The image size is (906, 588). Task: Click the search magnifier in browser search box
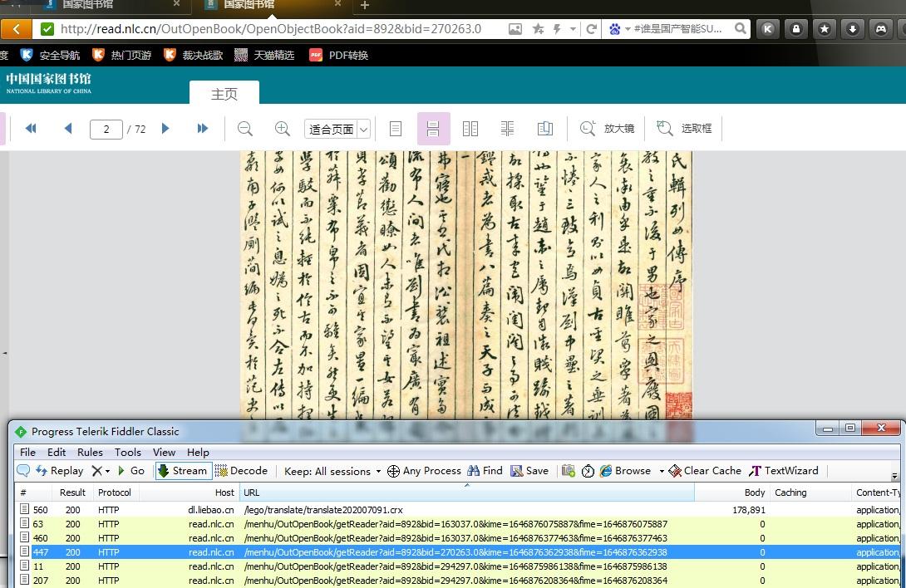[x=740, y=28]
